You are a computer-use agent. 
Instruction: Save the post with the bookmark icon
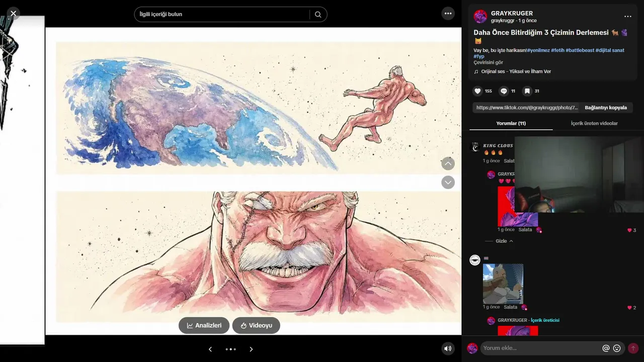click(527, 91)
